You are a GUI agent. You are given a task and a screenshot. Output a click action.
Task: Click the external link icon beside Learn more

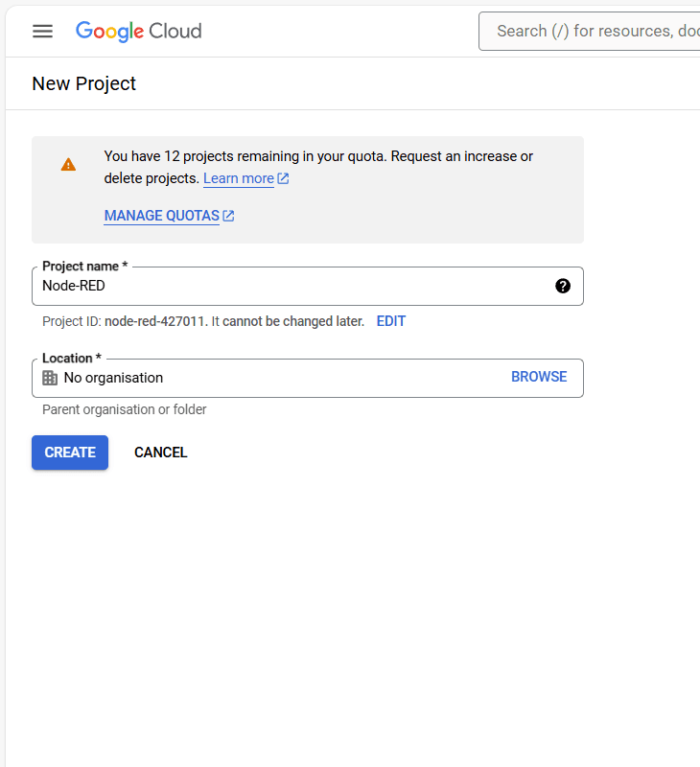281,177
